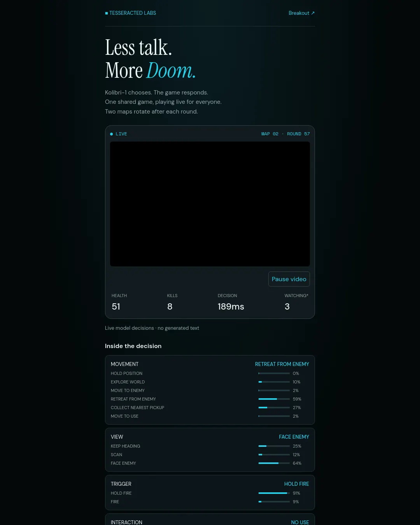420x525 pixels.
Task: Click the HOLD FIRE 91% probability bar
Action: (274, 493)
